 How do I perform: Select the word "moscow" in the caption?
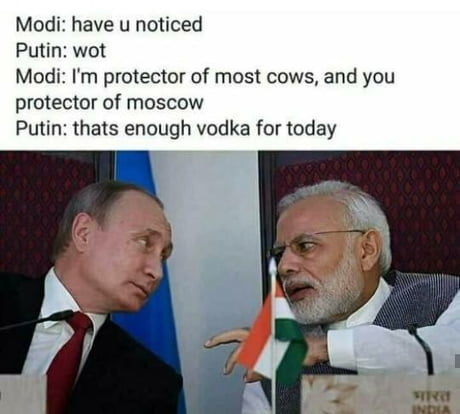click(x=165, y=103)
